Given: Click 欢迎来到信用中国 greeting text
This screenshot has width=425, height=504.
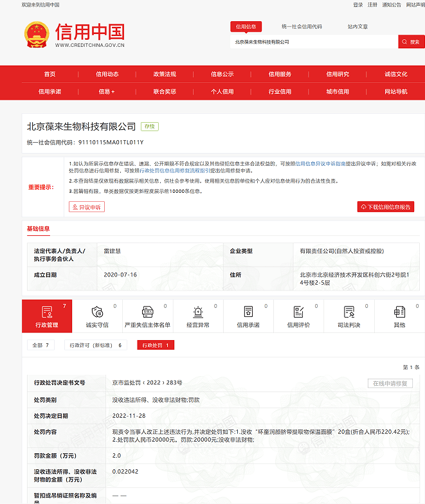Looking at the screenshot, I should pyautogui.click(x=41, y=5).
